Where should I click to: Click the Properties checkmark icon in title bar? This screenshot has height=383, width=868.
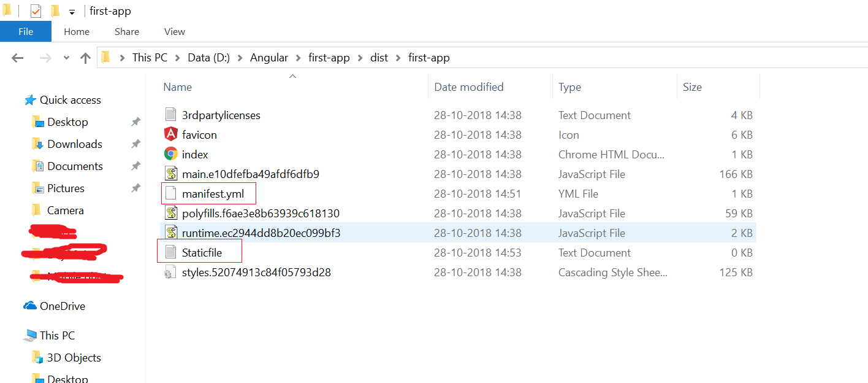point(36,11)
